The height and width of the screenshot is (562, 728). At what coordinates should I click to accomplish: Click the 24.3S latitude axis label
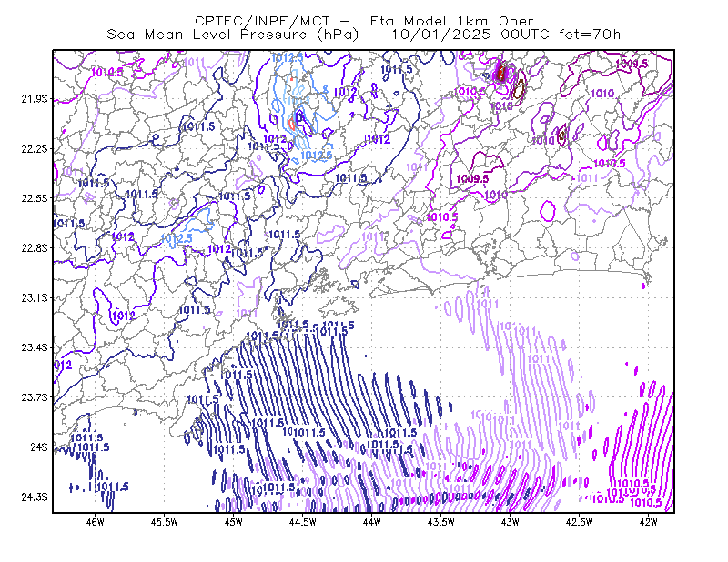point(35,497)
